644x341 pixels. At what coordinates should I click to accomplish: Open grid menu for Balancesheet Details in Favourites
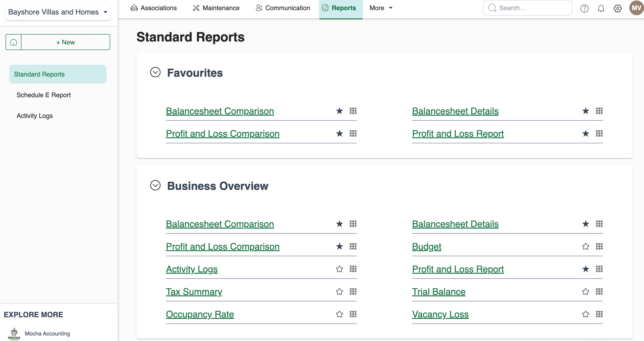click(x=599, y=111)
